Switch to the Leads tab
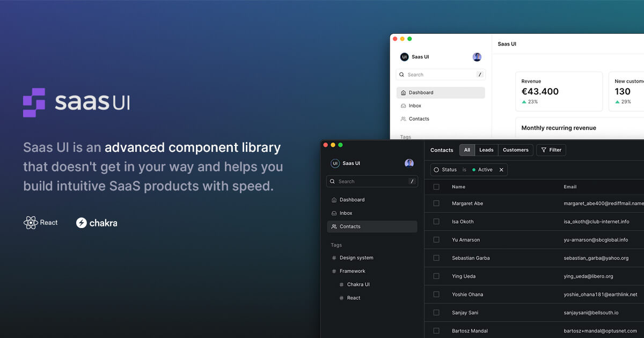The height and width of the screenshot is (338, 644). [486, 150]
